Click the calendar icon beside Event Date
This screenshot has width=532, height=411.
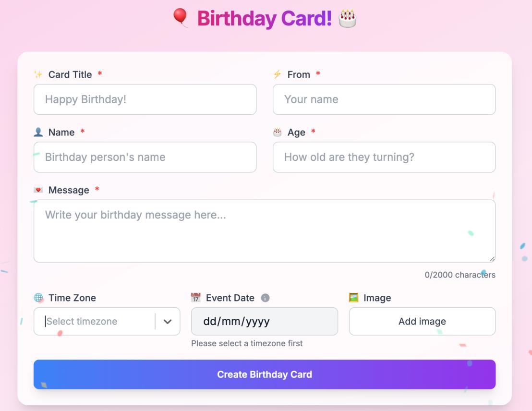(x=195, y=298)
